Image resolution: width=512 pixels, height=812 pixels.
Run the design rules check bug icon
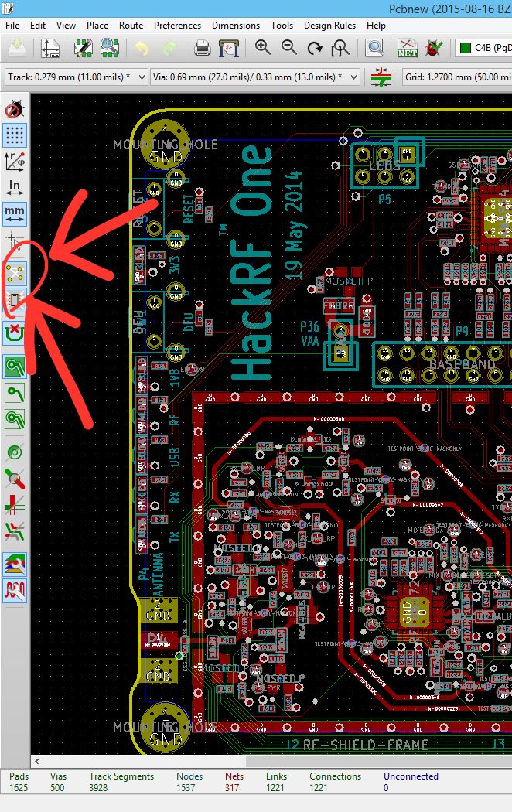point(434,48)
